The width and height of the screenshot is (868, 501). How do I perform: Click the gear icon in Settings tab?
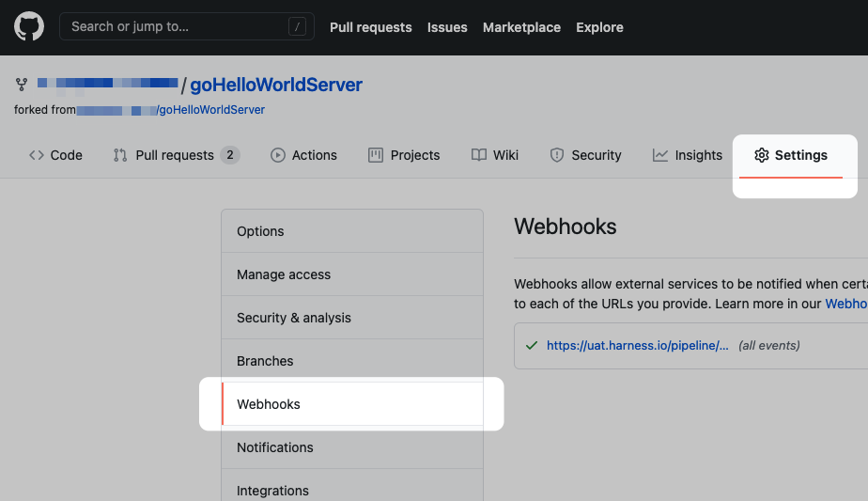761,155
